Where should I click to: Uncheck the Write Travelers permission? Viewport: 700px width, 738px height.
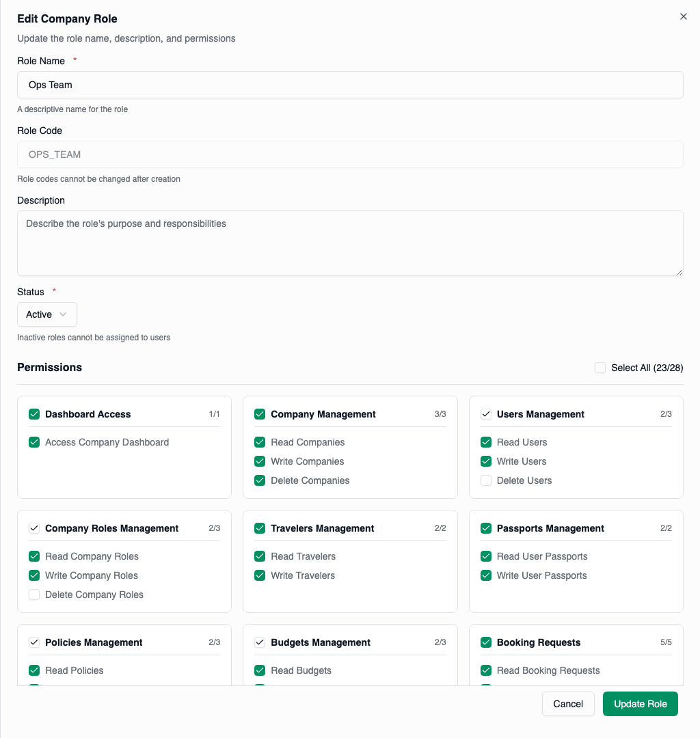click(x=260, y=575)
